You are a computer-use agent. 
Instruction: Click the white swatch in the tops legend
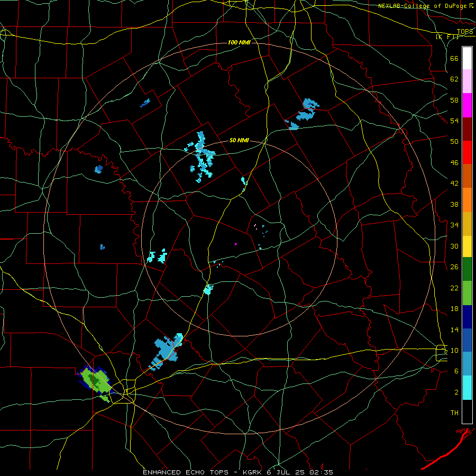click(x=467, y=58)
